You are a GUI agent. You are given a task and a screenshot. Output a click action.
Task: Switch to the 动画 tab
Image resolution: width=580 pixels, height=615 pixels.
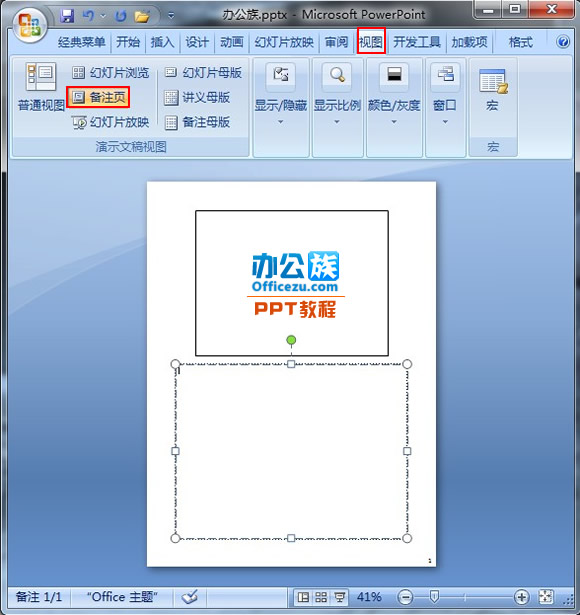pos(231,42)
